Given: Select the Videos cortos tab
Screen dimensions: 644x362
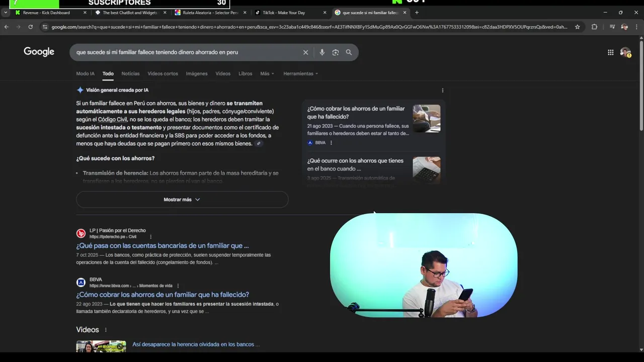Looking at the screenshot, I should 163,73.
